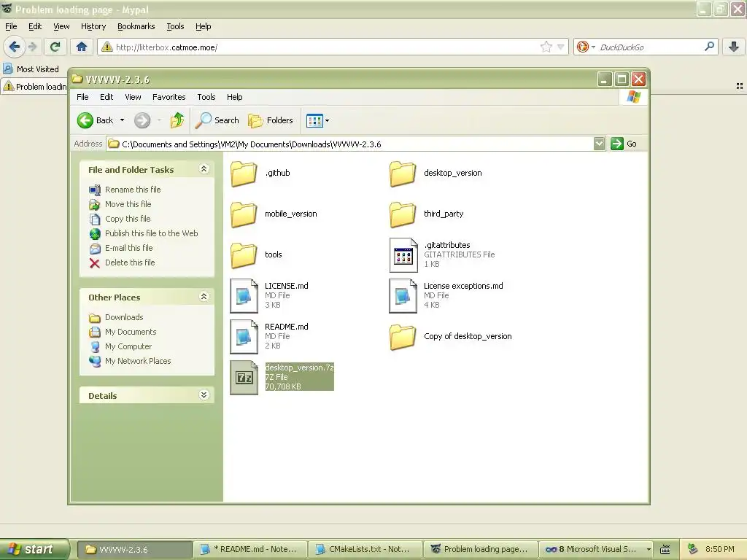747x560 pixels.
Task: Open Explorer File menu
Action: click(82, 97)
